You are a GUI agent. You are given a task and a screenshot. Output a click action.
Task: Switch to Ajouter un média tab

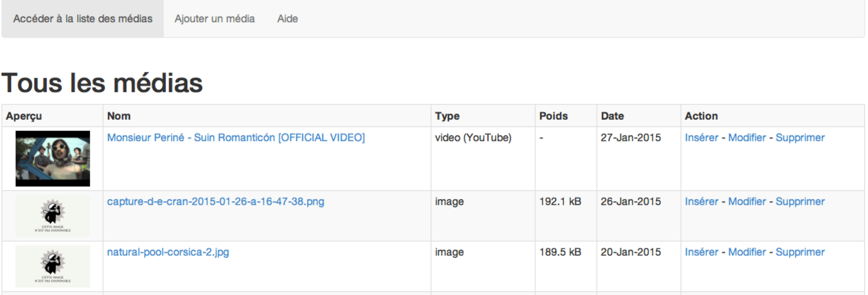pos(215,19)
